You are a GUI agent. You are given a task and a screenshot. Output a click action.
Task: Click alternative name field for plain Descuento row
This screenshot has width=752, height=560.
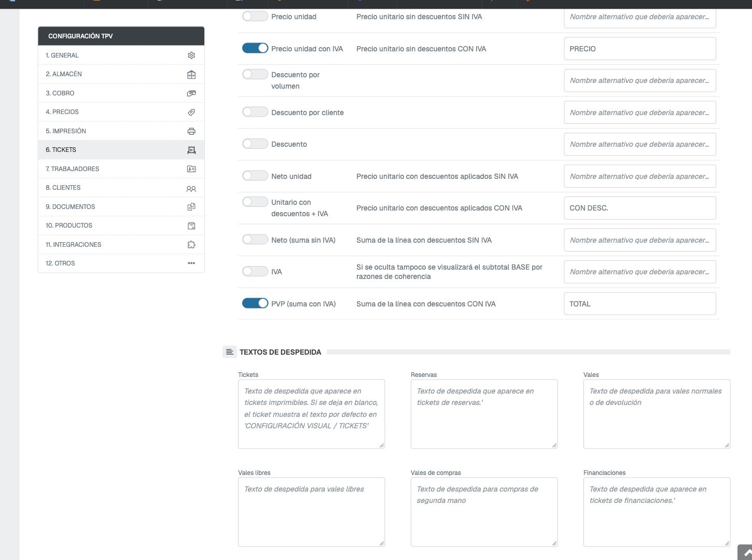(x=640, y=144)
